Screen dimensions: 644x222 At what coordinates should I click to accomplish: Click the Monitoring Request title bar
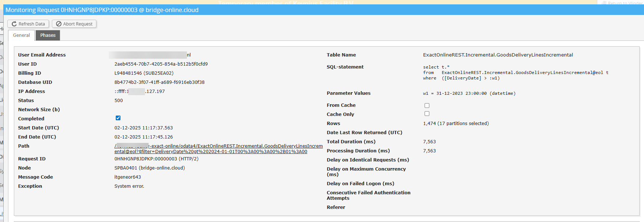pyautogui.click(x=102, y=10)
